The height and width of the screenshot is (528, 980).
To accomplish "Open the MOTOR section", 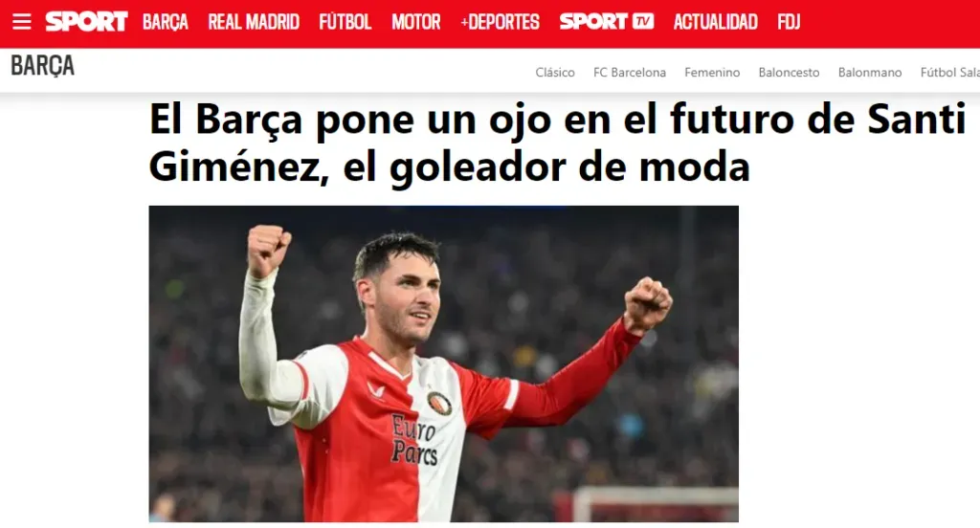I will pyautogui.click(x=416, y=22).
